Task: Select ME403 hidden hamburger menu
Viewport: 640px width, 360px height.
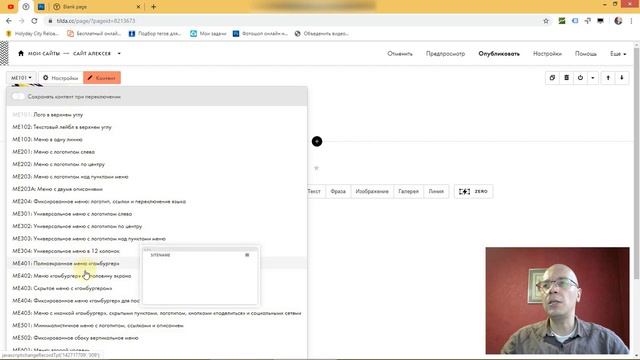Action: (62, 288)
